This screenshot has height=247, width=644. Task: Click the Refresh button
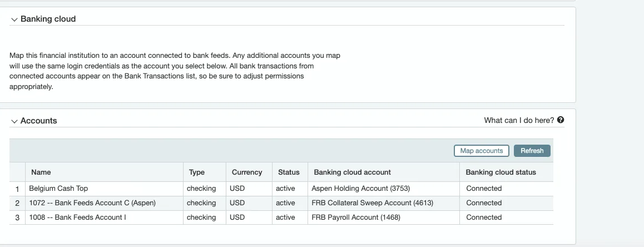[x=532, y=151]
